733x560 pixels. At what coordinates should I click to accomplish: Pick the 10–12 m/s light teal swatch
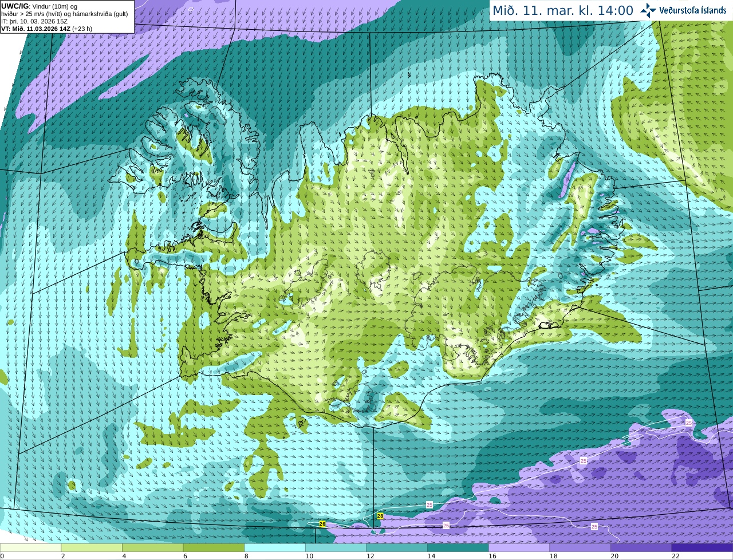[336, 548]
